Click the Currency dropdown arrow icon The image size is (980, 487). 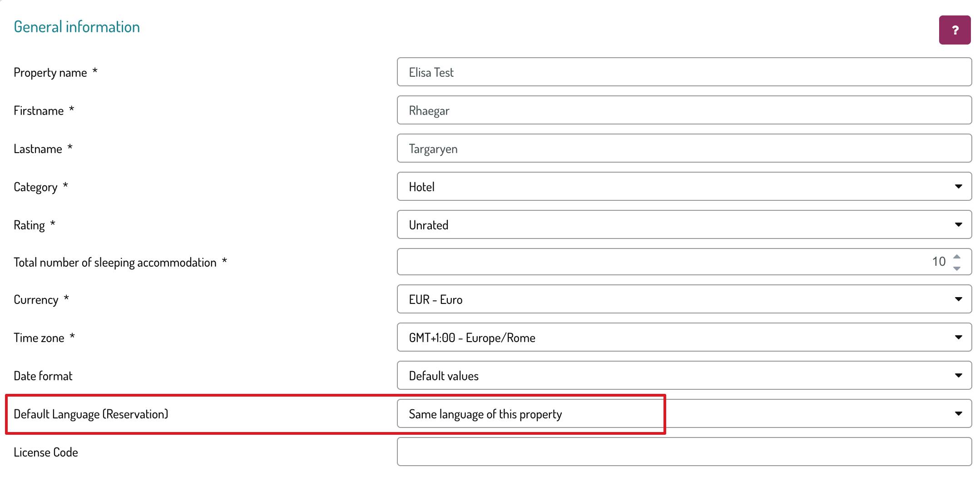958,299
